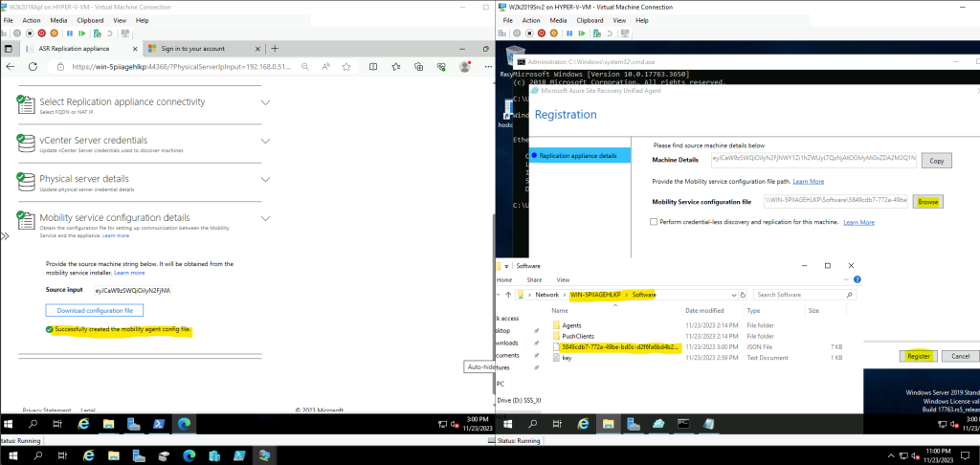Open Help menu in W2k2019Srv2 window
The image size is (980, 465).
(x=642, y=21)
